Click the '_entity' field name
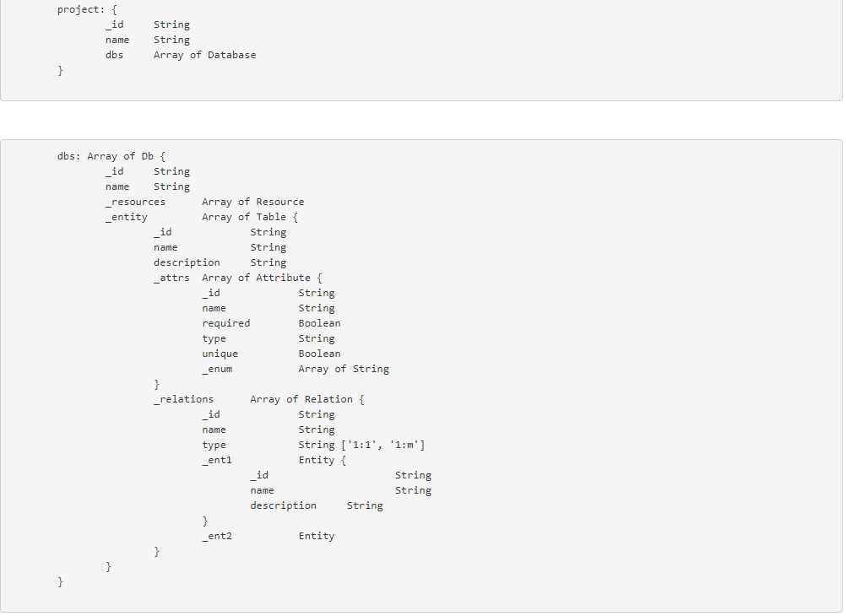 126,217
